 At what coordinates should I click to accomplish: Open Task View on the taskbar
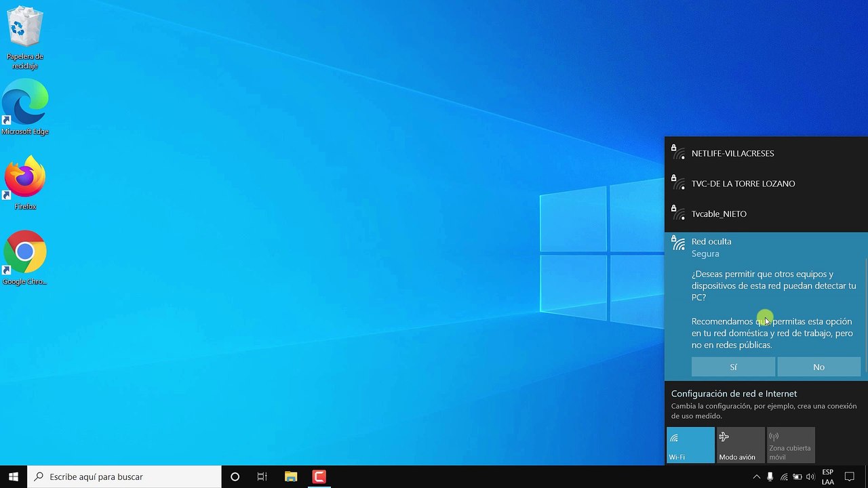click(262, 476)
